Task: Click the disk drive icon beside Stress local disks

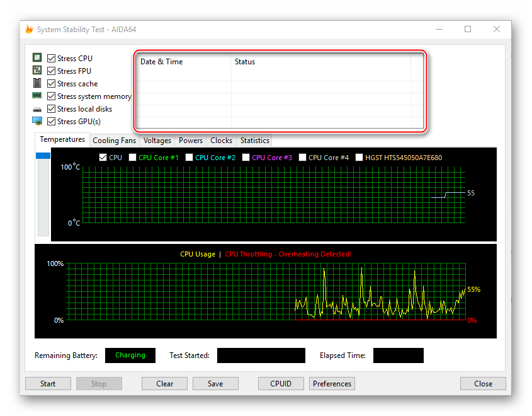Action: coord(37,109)
